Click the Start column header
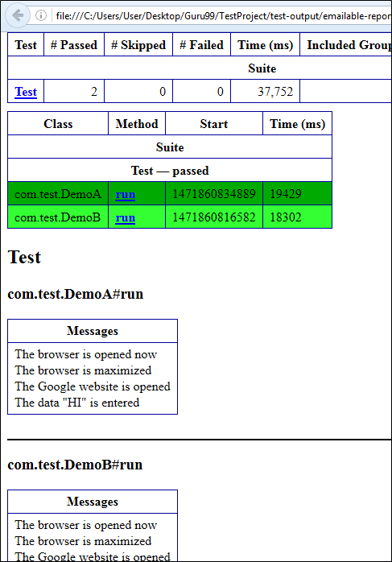 214,124
